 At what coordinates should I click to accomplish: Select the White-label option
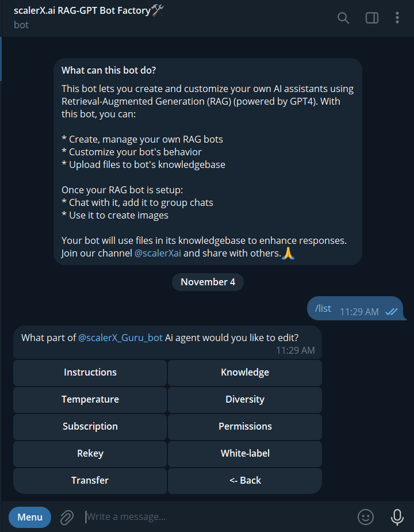(245, 454)
